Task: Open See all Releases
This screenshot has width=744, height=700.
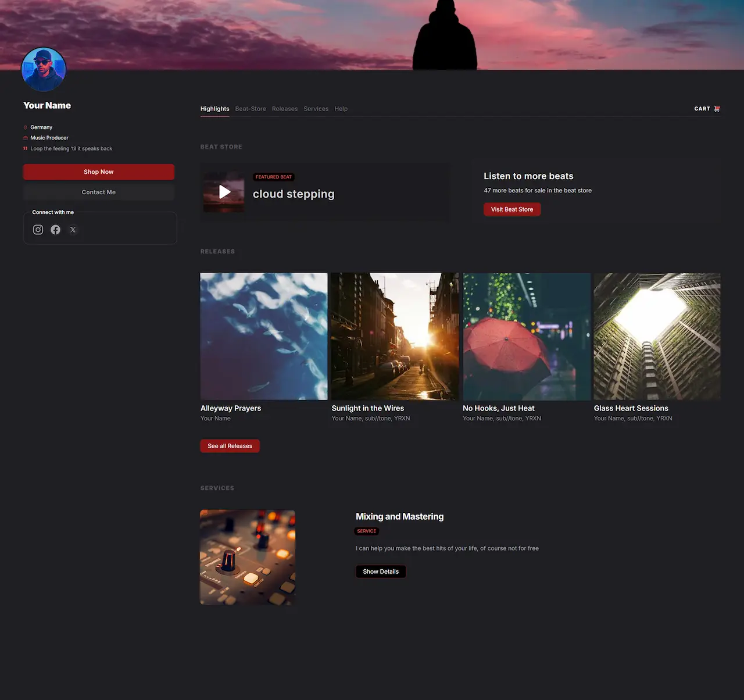Action: (230, 446)
